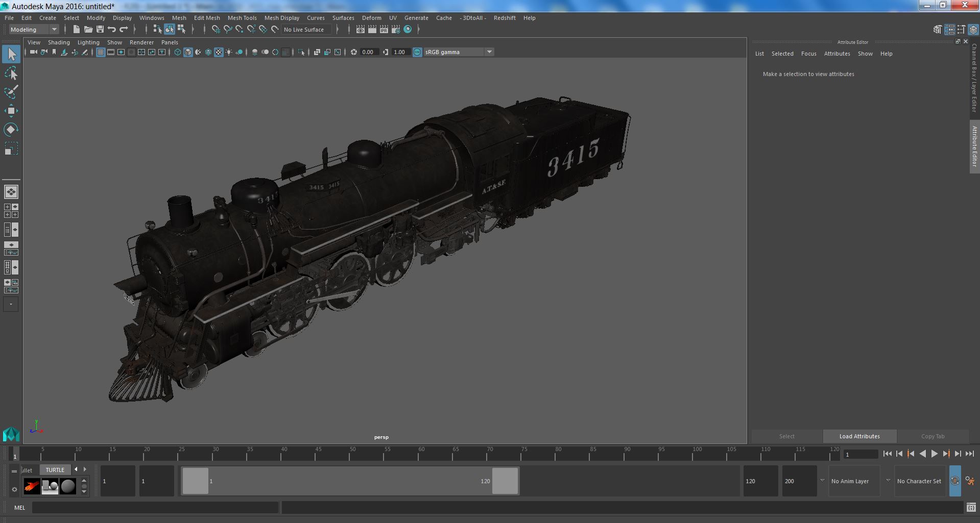Viewport: 980px width, 523px height.
Task: Open the viewport Shading menu
Action: tap(59, 42)
